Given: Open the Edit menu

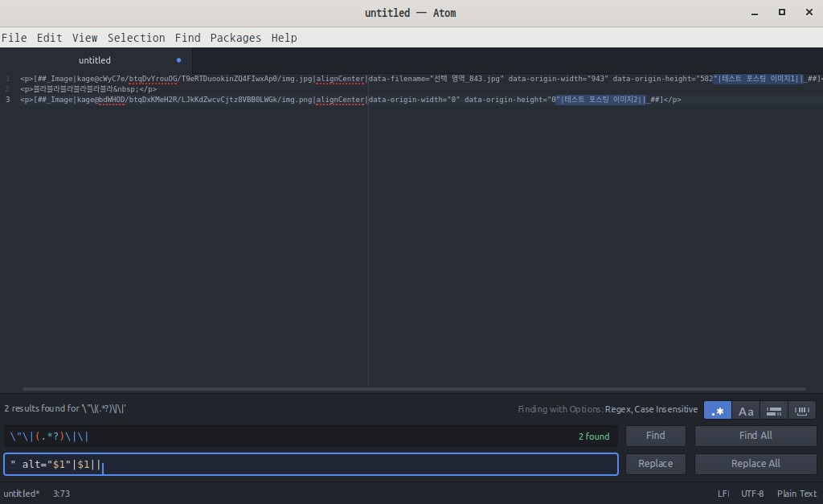Looking at the screenshot, I should click(x=49, y=38).
